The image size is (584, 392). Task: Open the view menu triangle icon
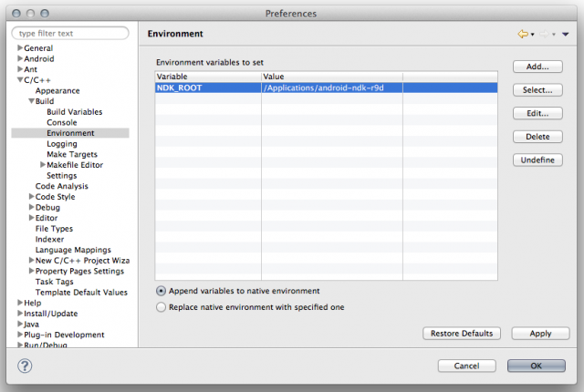click(566, 34)
